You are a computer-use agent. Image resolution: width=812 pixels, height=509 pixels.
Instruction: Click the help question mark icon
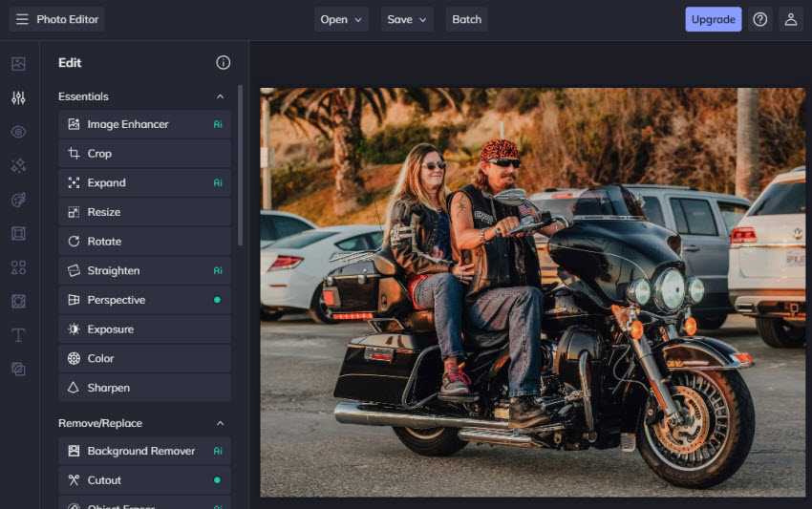pyautogui.click(x=759, y=19)
